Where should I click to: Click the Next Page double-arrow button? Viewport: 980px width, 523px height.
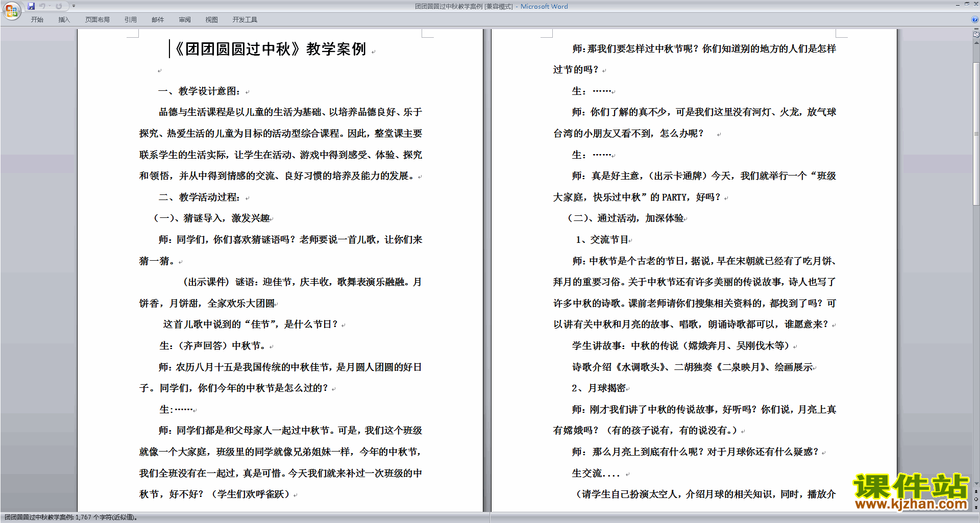(x=976, y=507)
